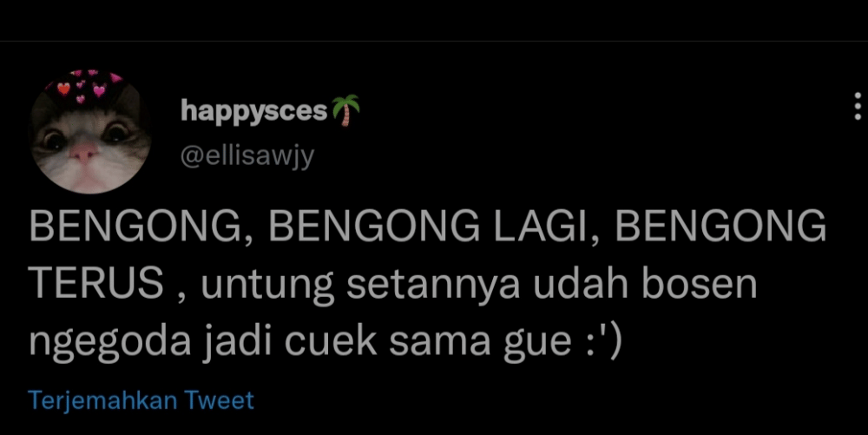This screenshot has width=868, height=435.
Task: Translate tweet via Terjemahkan Tweet link
Action: [141, 400]
